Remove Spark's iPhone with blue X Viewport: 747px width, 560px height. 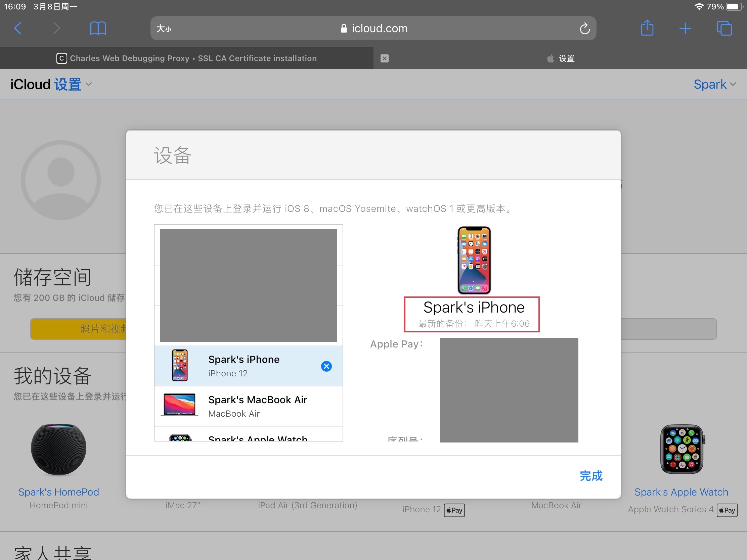point(326,366)
